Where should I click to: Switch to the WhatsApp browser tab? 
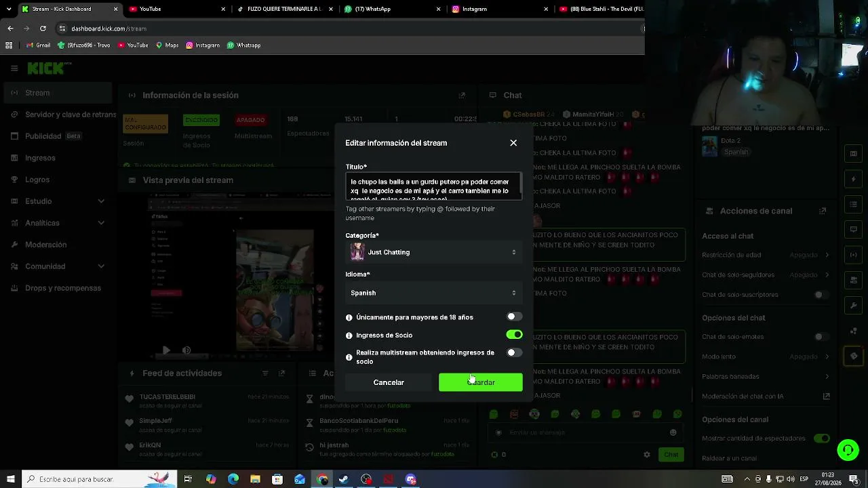tap(392, 9)
